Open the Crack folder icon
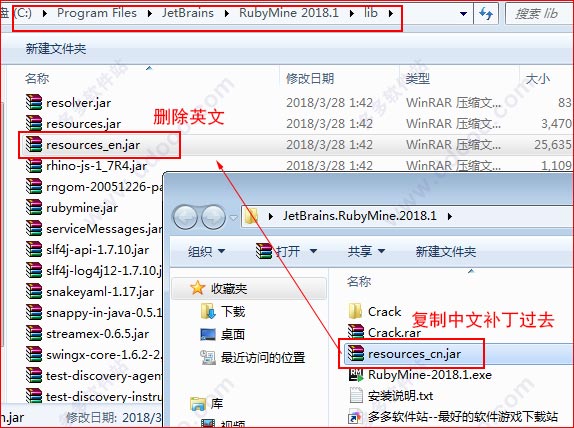The height and width of the screenshot is (428, 574). pyautogui.click(x=355, y=311)
